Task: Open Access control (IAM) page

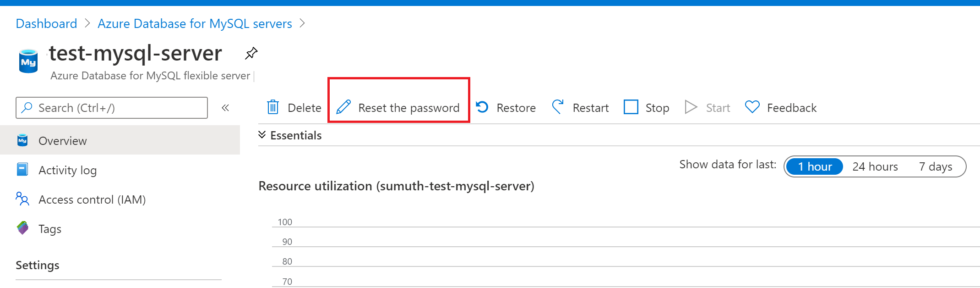Action: click(x=92, y=199)
